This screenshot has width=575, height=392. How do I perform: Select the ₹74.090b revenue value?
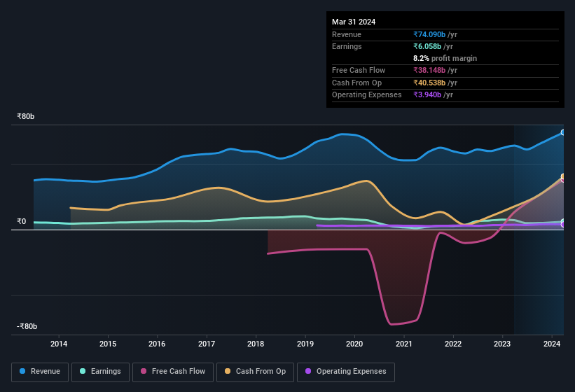click(x=429, y=34)
